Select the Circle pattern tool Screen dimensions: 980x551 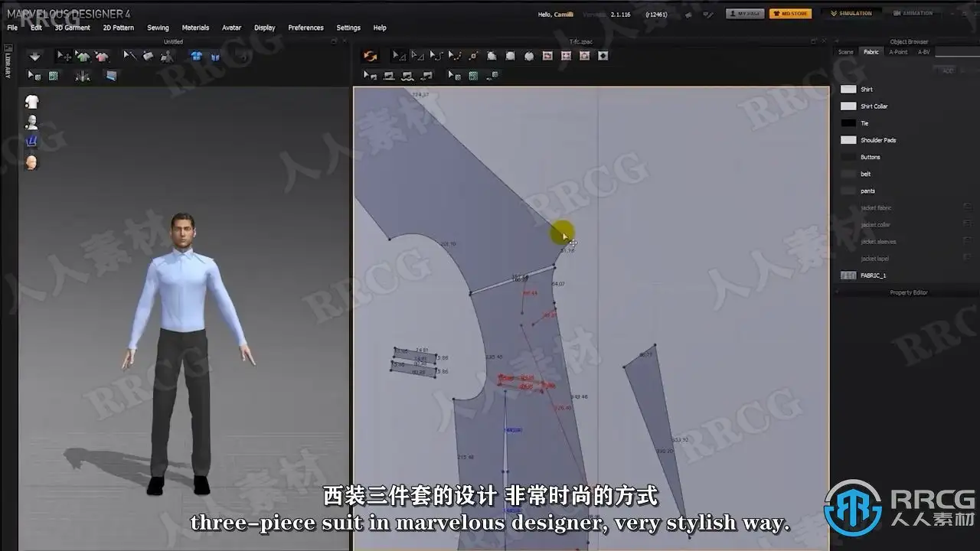click(x=529, y=56)
